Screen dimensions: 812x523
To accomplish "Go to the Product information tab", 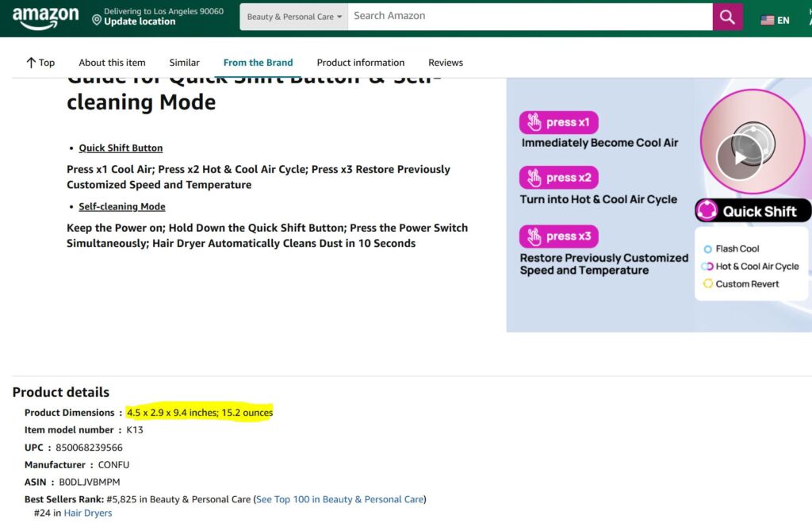I will pyautogui.click(x=360, y=63).
